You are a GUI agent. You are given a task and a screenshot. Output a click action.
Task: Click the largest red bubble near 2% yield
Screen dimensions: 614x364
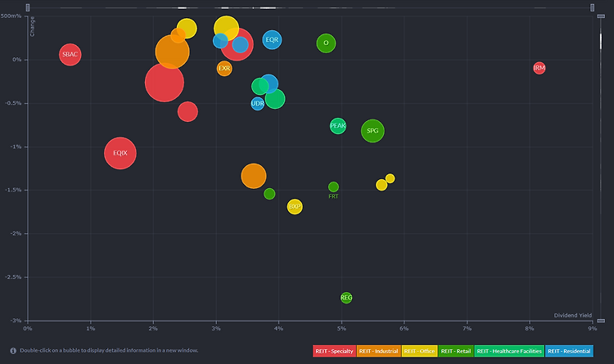click(x=165, y=83)
